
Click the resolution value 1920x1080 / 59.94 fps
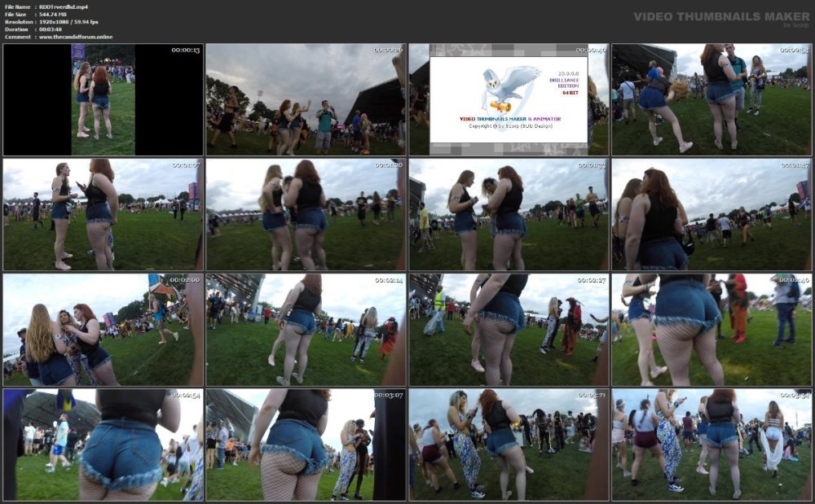[x=68, y=22]
